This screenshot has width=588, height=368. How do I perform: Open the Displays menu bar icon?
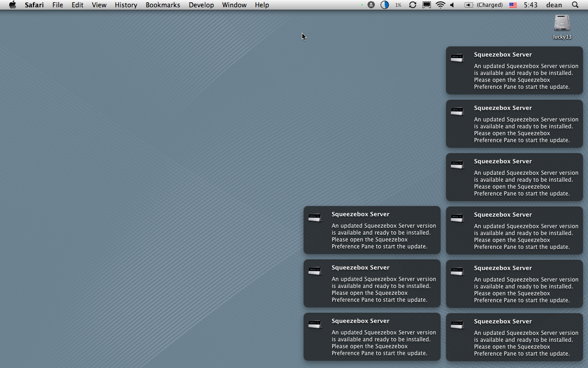coord(427,5)
